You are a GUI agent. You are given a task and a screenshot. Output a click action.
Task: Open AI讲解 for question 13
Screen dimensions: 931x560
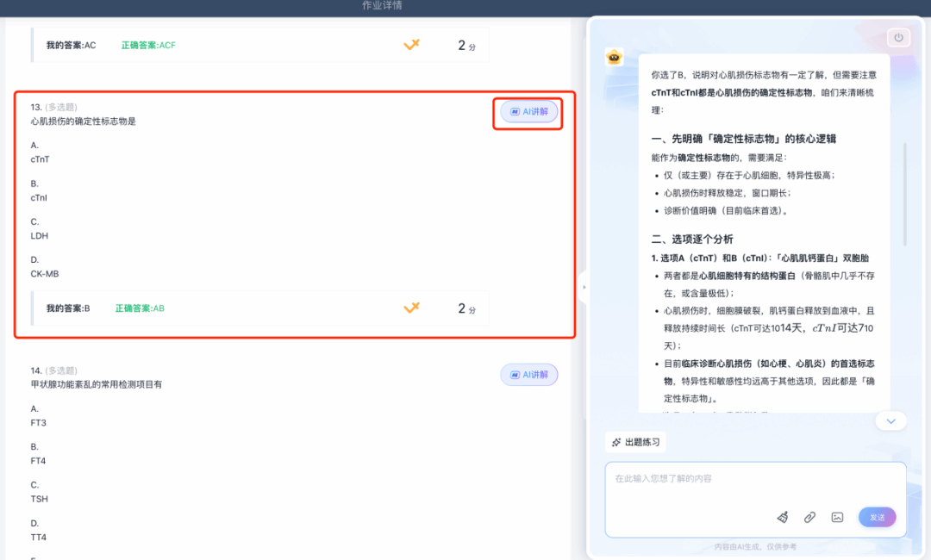(528, 111)
